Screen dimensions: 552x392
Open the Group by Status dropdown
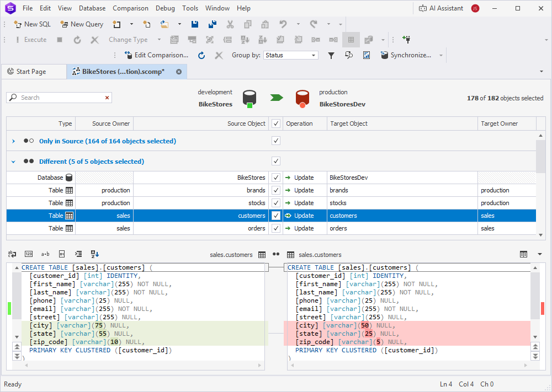(x=290, y=55)
